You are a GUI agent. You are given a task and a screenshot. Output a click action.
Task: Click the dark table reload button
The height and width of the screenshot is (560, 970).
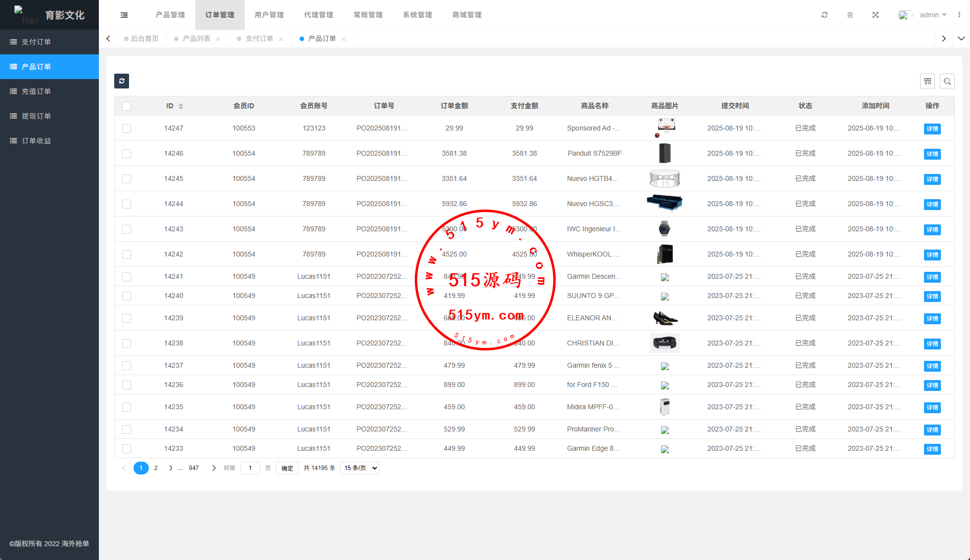coord(122,81)
